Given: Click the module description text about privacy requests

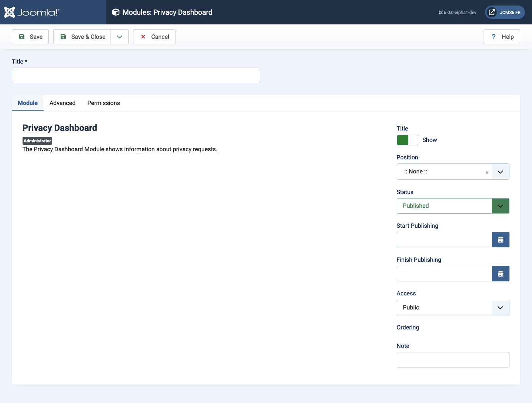Looking at the screenshot, I should (x=120, y=149).
